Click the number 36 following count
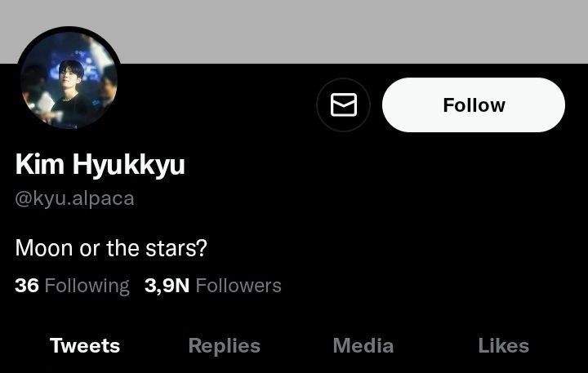 27,286
